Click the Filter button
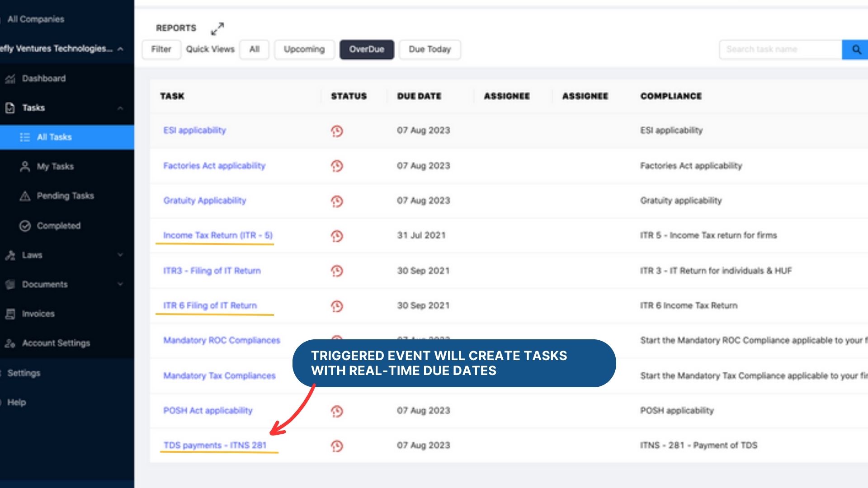Screen dimensions: 868x488 tap(161, 49)
